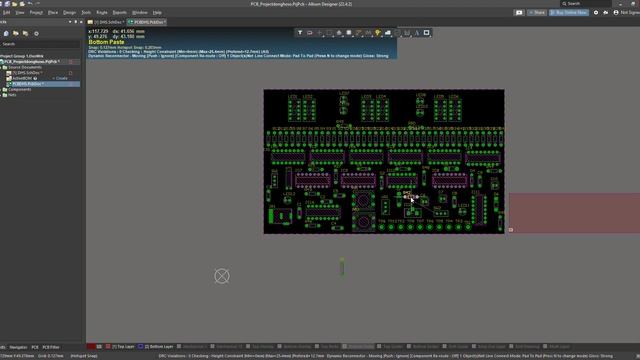Image resolution: width=640 pixels, height=360 pixels.
Task: Open the application settings gear in the top right
Action: 596,13
